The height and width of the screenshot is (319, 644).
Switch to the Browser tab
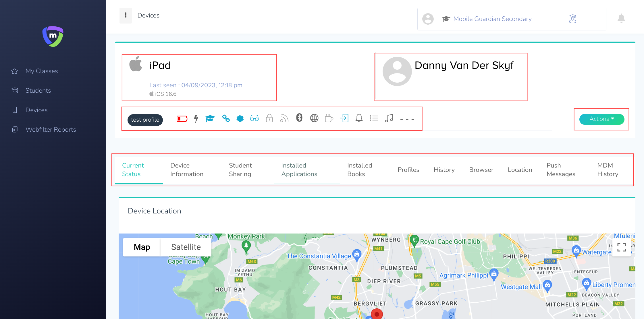pyautogui.click(x=481, y=170)
